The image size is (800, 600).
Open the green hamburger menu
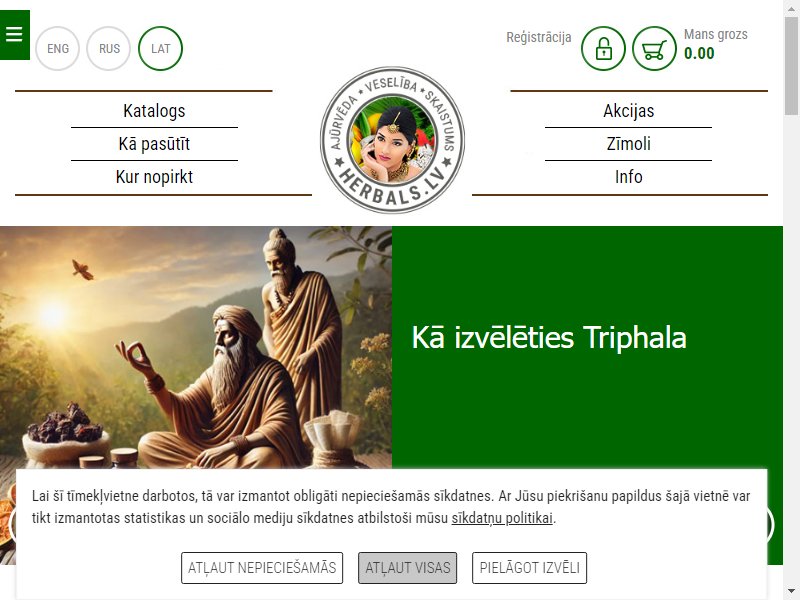click(14, 35)
